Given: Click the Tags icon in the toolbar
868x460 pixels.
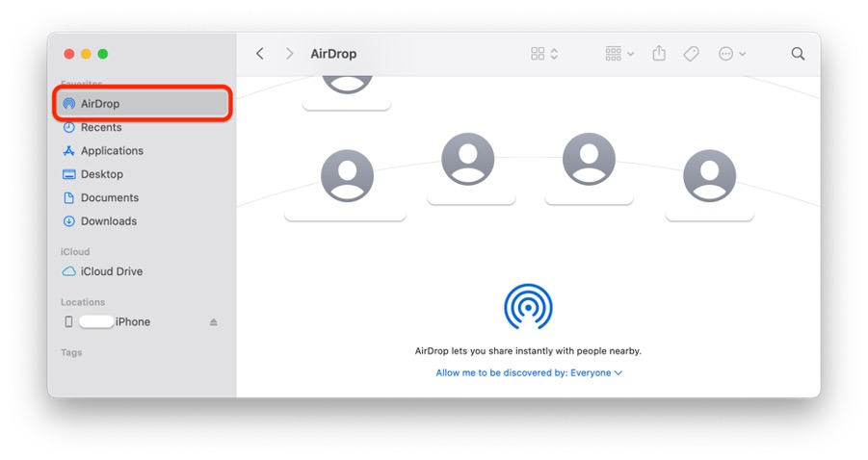Looking at the screenshot, I should tap(691, 54).
